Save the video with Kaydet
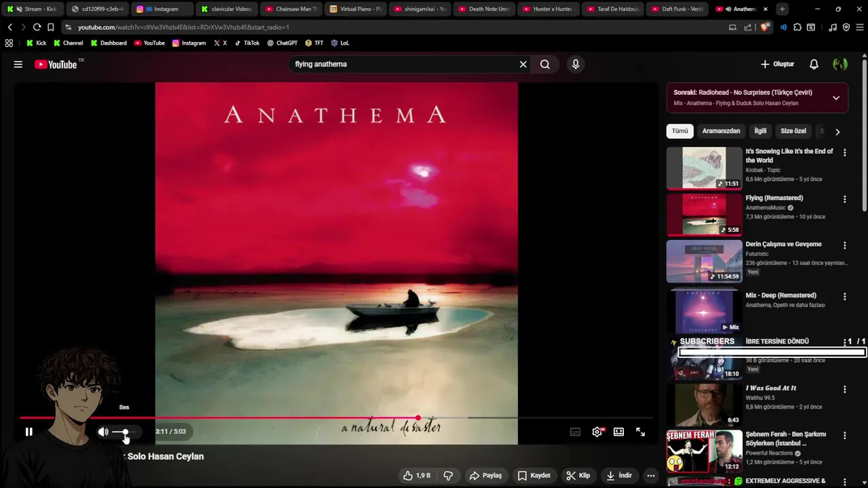This screenshot has width=868, height=488. coord(534,475)
